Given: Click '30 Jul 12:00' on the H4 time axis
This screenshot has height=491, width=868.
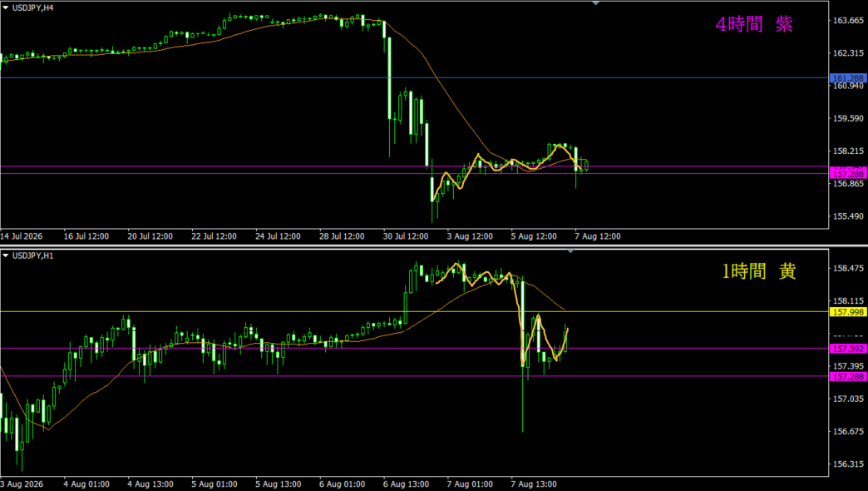Looking at the screenshot, I should (x=406, y=236).
